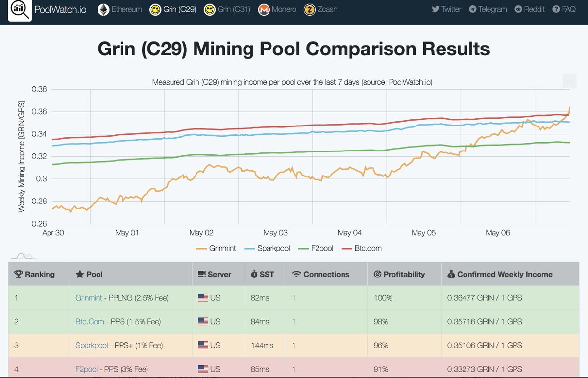This screenshot has height=378, width=588.
Task: Open the Grinmint pool link
Action: point(88,298)
